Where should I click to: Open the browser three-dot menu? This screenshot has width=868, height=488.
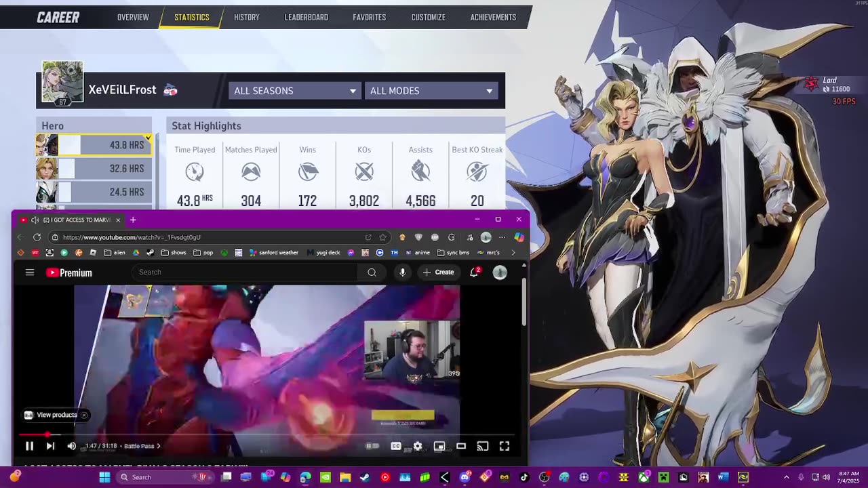click(502, 237)
